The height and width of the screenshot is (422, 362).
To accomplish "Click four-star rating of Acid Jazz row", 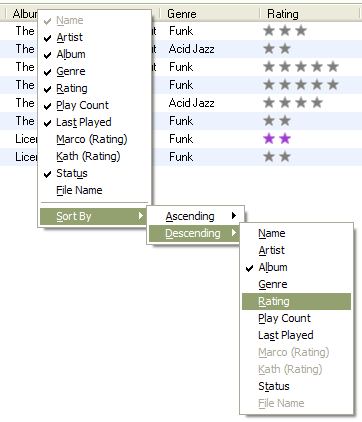I will coord(293,103).
